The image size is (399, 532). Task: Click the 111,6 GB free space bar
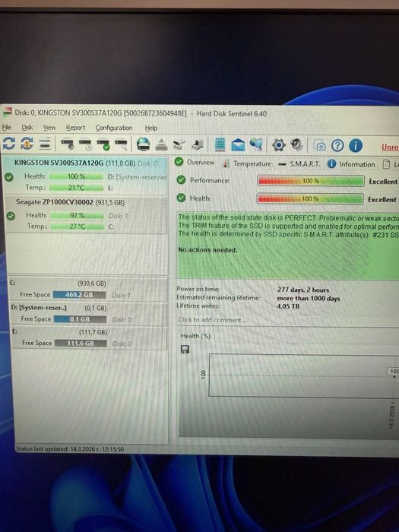pyautogui.click(x=81, y=344)
